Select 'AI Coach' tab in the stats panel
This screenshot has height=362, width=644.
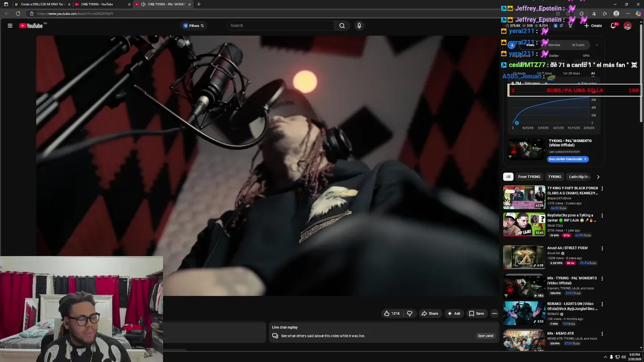(578, 45)
